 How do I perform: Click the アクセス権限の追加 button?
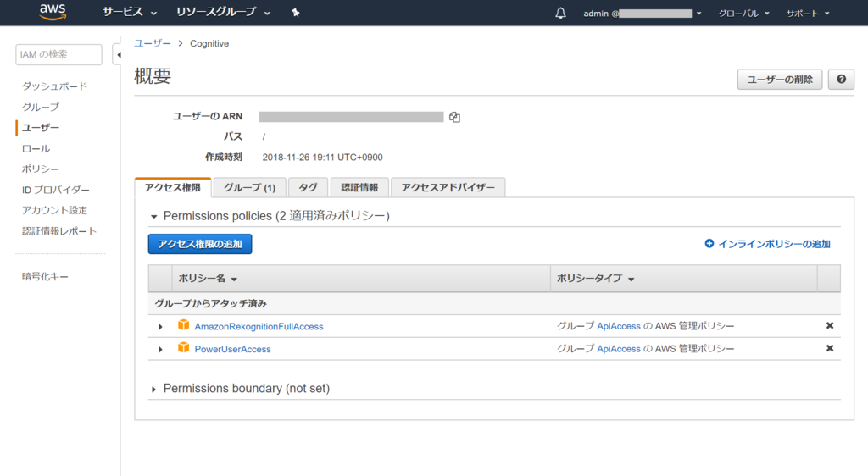pyautogui.click(x=200, y=244)
